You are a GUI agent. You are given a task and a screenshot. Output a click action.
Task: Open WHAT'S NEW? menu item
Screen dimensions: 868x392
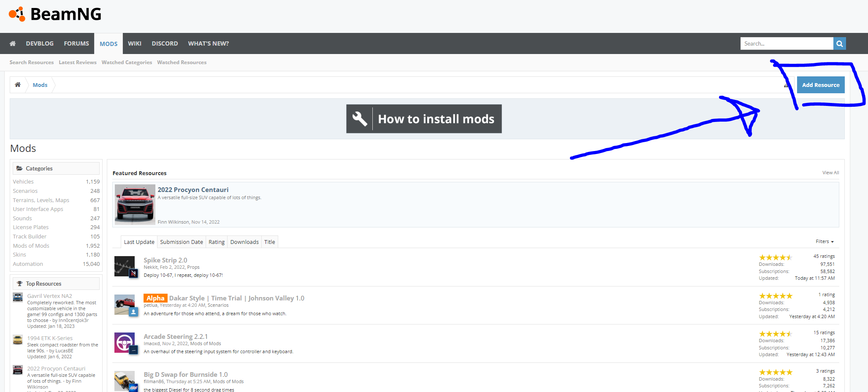[x=209, y=43]
